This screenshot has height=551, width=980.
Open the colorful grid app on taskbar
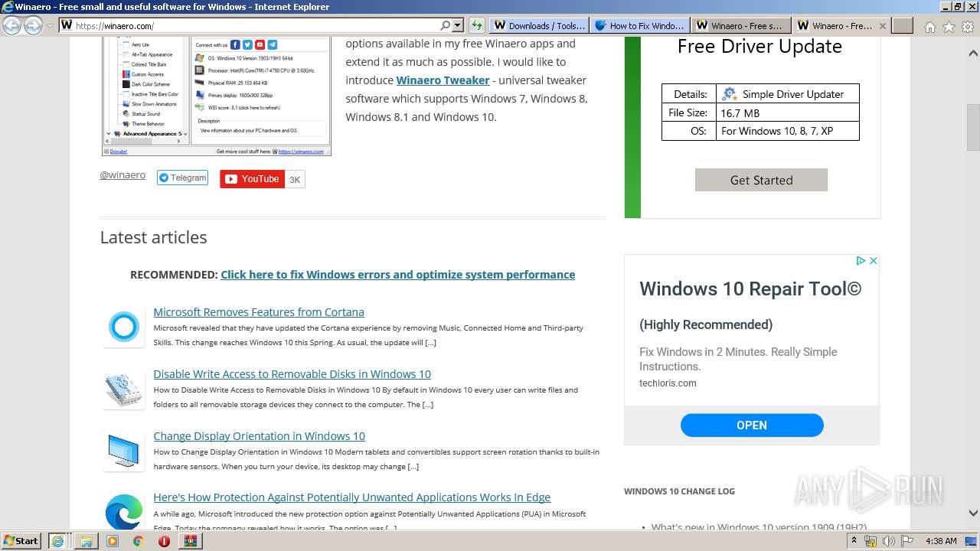[x=190, y=540]
